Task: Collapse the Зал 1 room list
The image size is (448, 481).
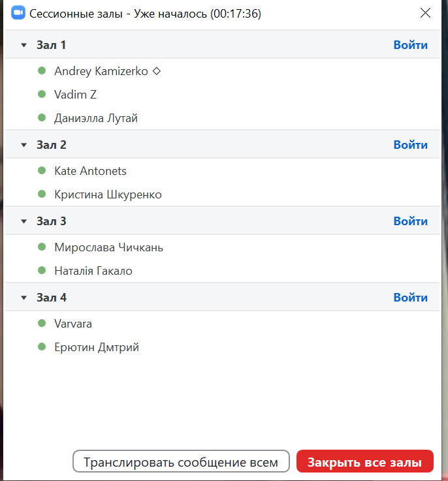Action: (x=24, y=45)
